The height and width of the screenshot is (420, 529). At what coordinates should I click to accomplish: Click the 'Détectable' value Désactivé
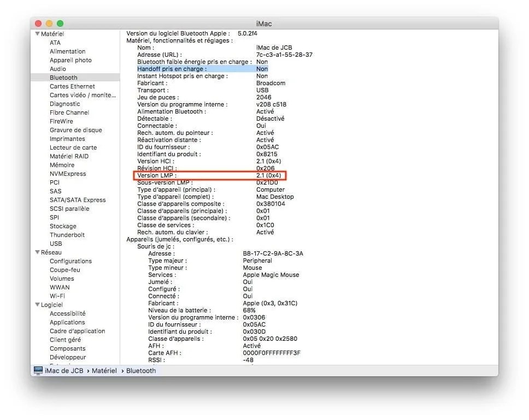[270, 119]
